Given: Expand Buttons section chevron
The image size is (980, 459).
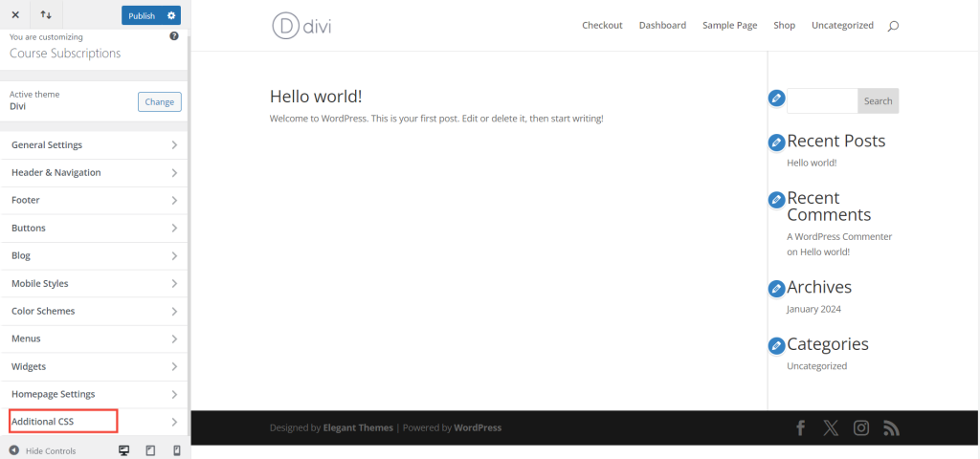Looking at the screenshot, I should (174, 228).
